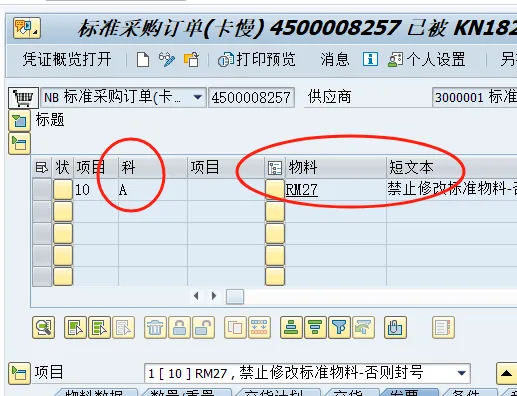Click the sort descending icon
This screenshot has width=517, height=396.
315,327
